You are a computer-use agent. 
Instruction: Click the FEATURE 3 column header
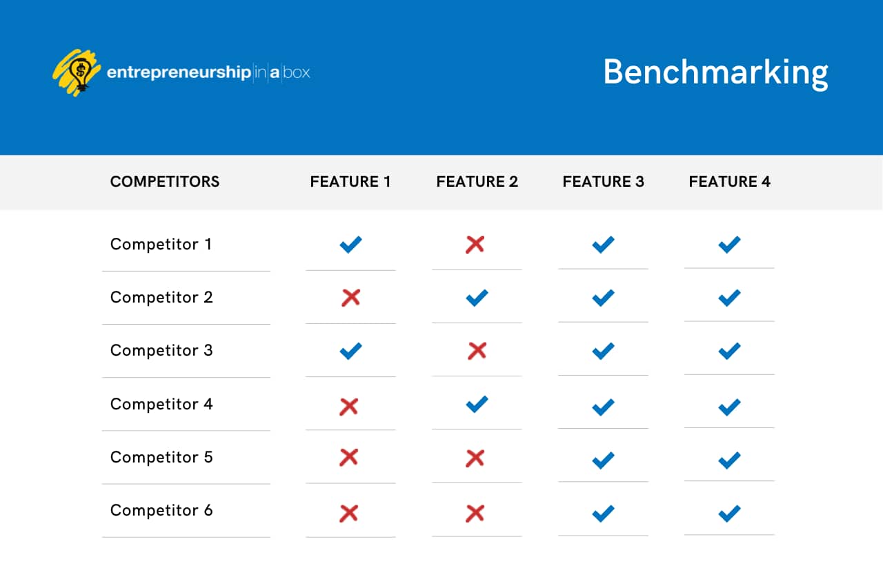603,182
